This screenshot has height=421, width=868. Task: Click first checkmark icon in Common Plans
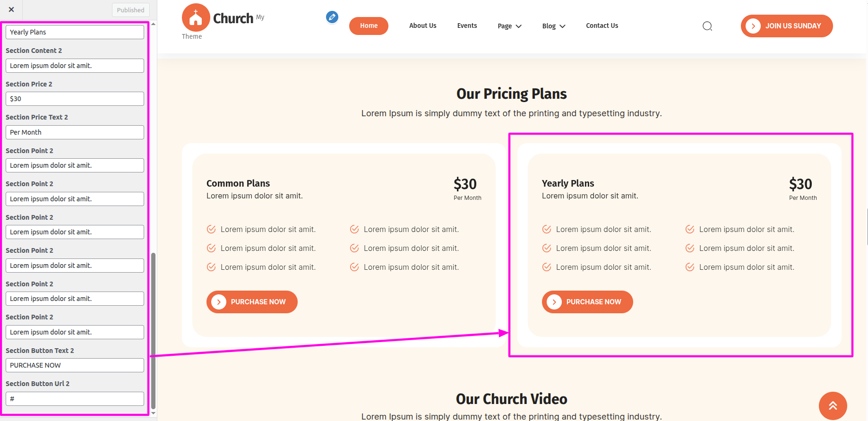[x=211, y=230]
